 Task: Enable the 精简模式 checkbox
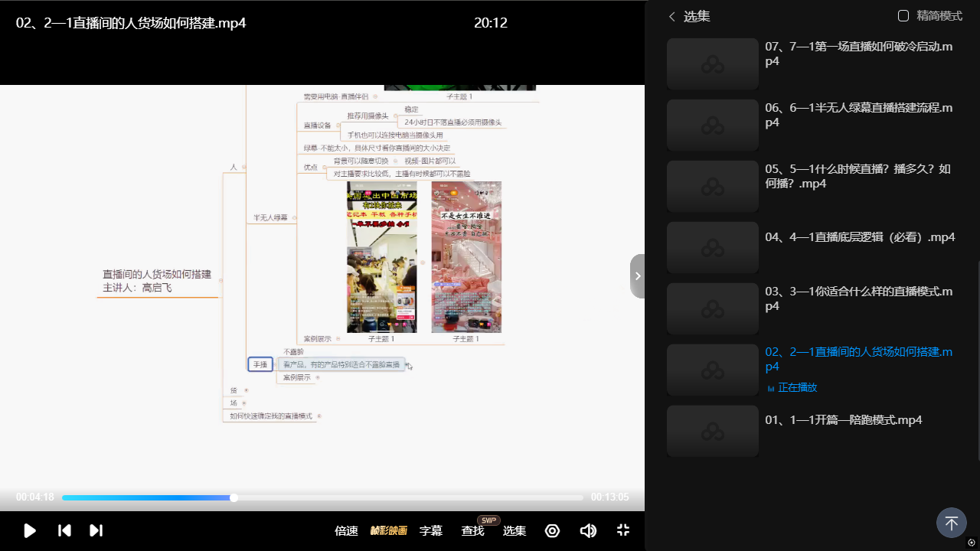point(903,16)
